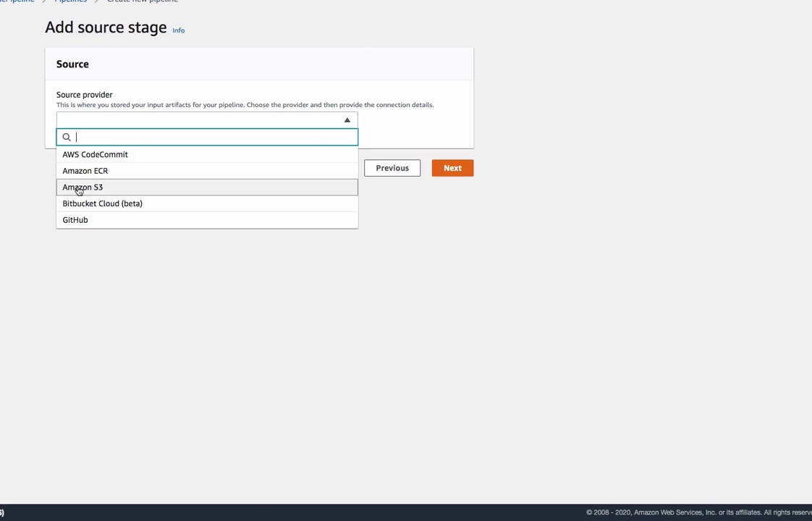This screenshot has width=812, height=521.
Task: Collapse the Source provider dropdown arrow
Action: click(x=347, y=120)
